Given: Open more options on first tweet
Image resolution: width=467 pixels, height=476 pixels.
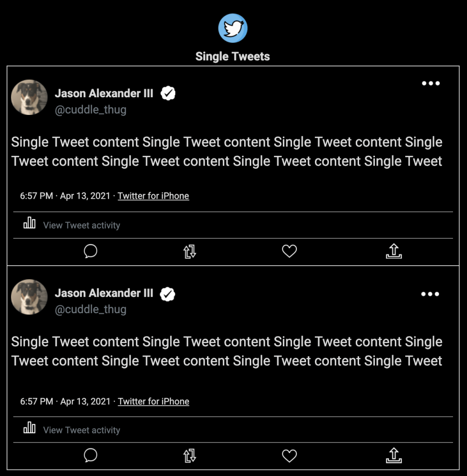Looking at the screenshot, I should tap(430, 84).
